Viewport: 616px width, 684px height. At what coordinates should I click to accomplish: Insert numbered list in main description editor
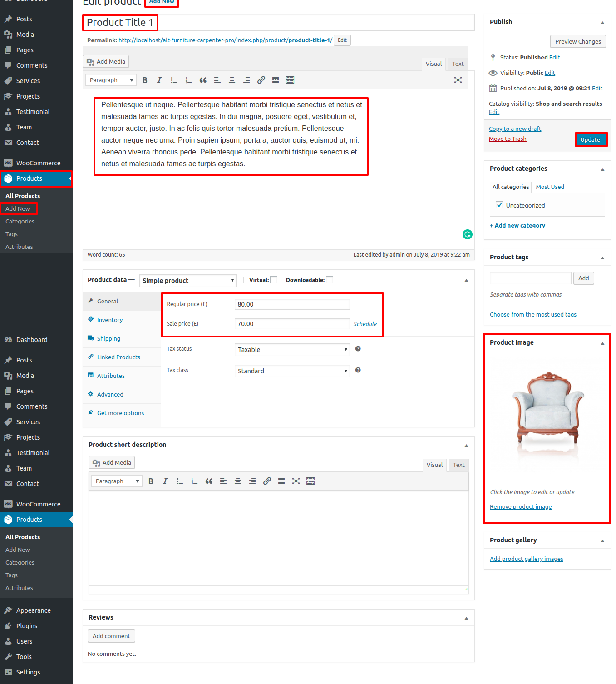click(x=188, y=80)
